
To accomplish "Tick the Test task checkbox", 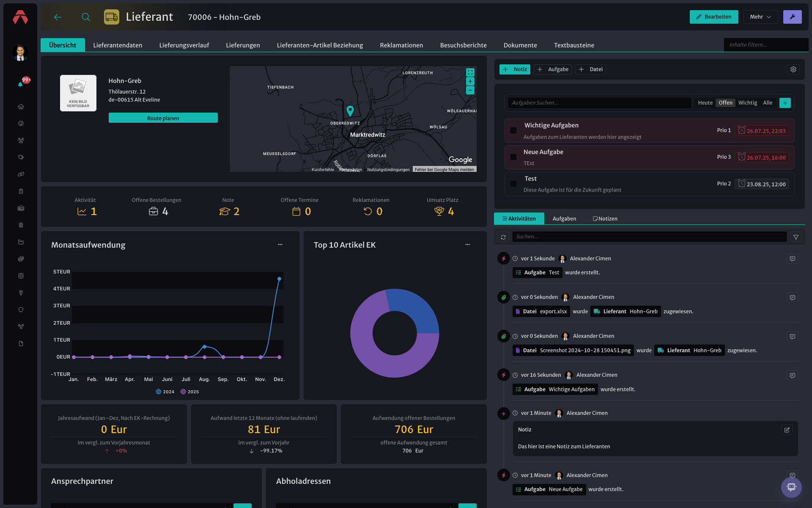I will click(513, 184).
